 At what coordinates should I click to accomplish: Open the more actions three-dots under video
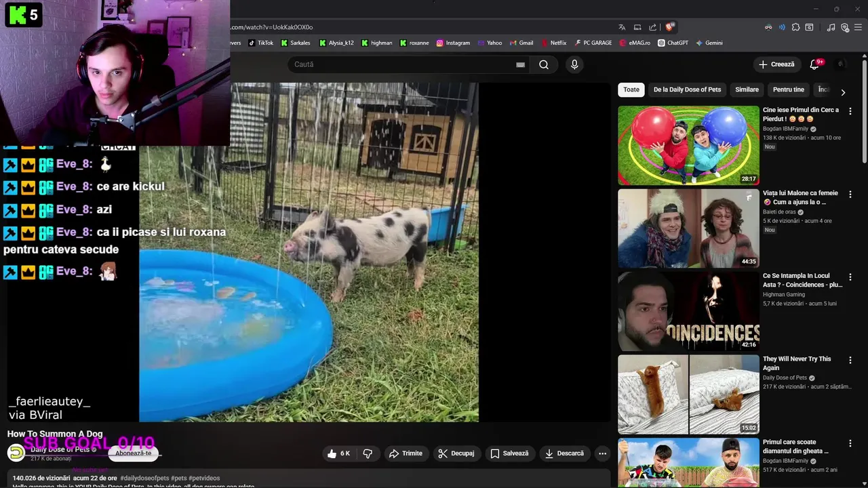tap(602, 453)
